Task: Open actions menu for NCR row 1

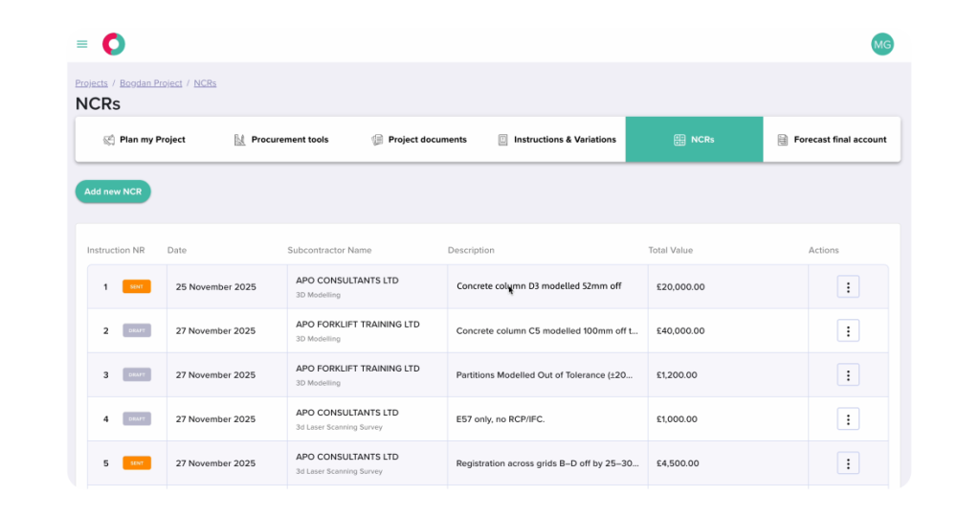Action: [x=848, y=286]
